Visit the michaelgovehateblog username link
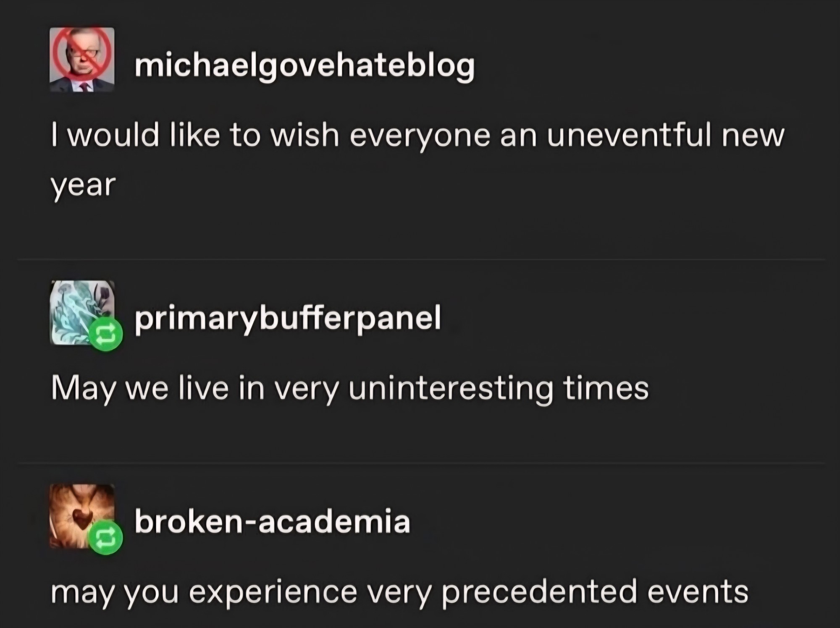This screenshot has width=840, height=628. [x=304, y=66]
